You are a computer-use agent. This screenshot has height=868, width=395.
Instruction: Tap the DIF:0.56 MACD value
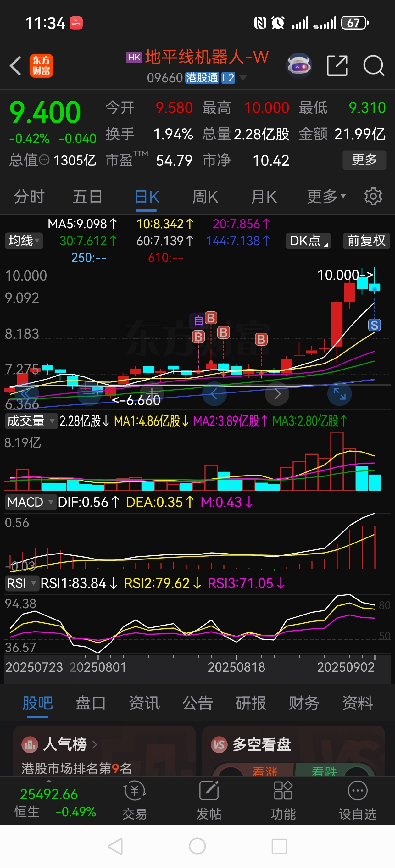(x=89, y=502)
